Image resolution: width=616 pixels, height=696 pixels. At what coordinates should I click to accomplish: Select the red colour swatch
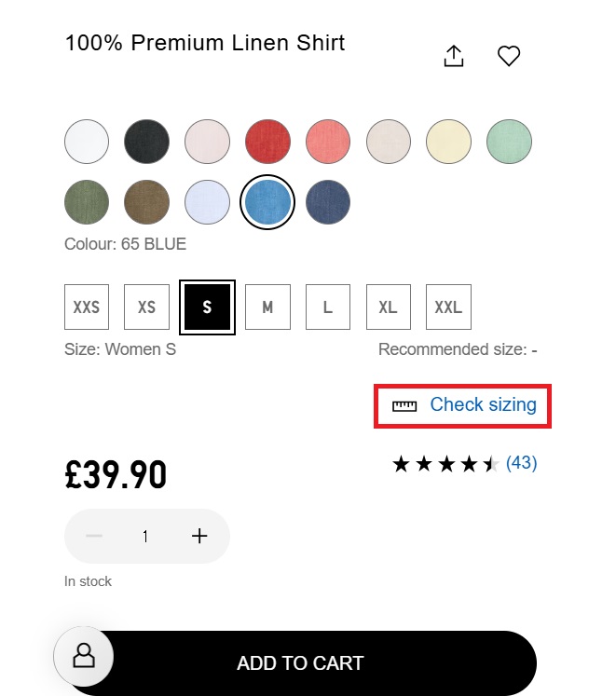[267, 143]
